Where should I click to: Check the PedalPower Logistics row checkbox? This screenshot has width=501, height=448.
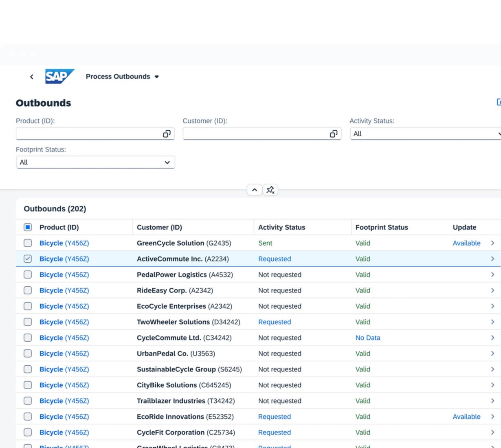[x=28, y=275]
